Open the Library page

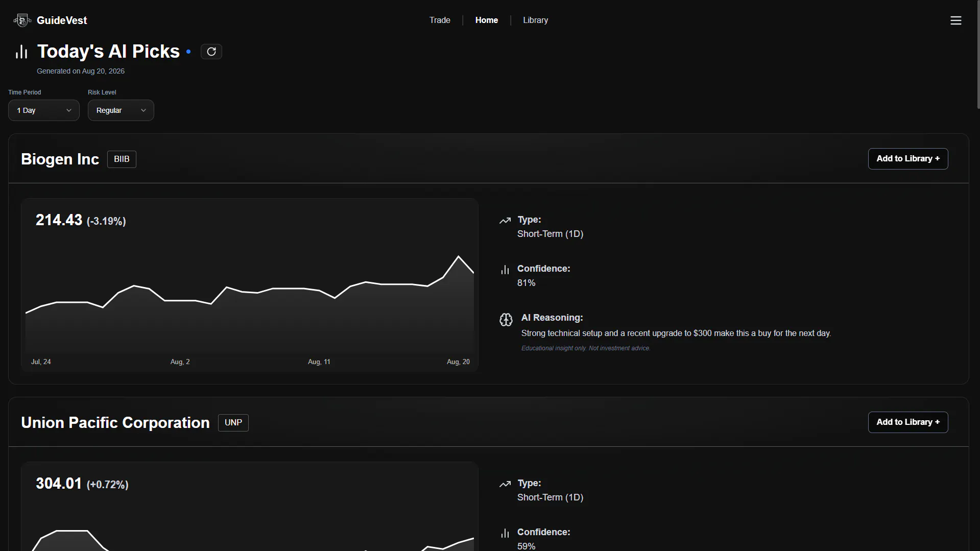536,20
